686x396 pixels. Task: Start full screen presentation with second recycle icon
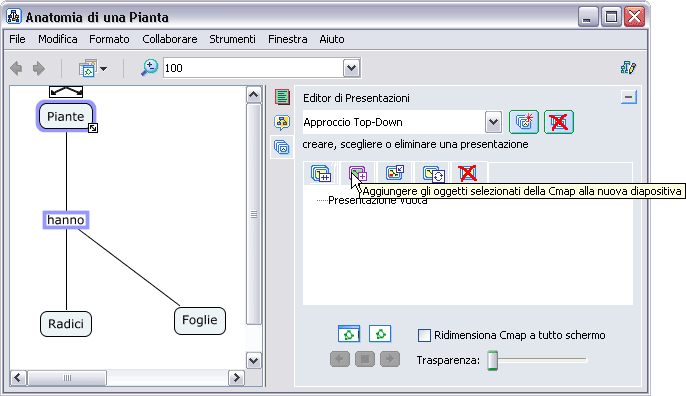click(380, 334)
